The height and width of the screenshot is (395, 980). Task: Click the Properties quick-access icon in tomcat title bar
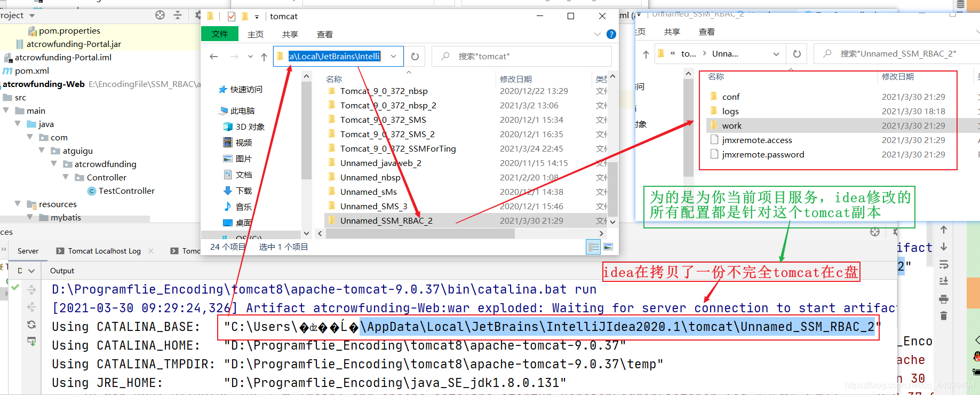coord(232,17)
